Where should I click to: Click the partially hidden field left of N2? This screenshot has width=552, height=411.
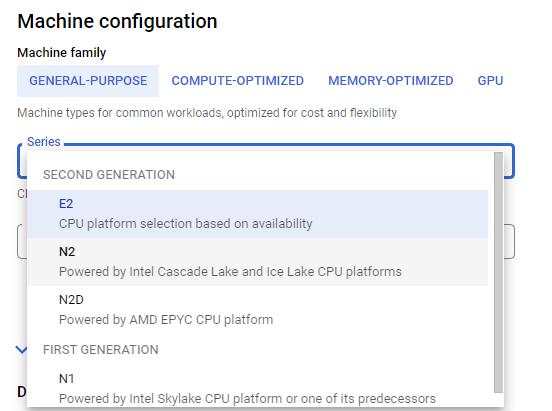coord(22,241)
